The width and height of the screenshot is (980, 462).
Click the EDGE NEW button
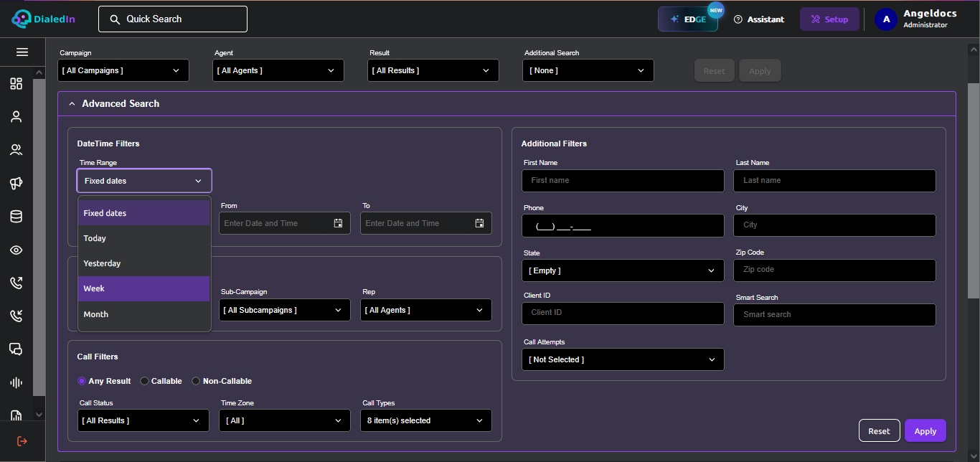coord(688,19)
